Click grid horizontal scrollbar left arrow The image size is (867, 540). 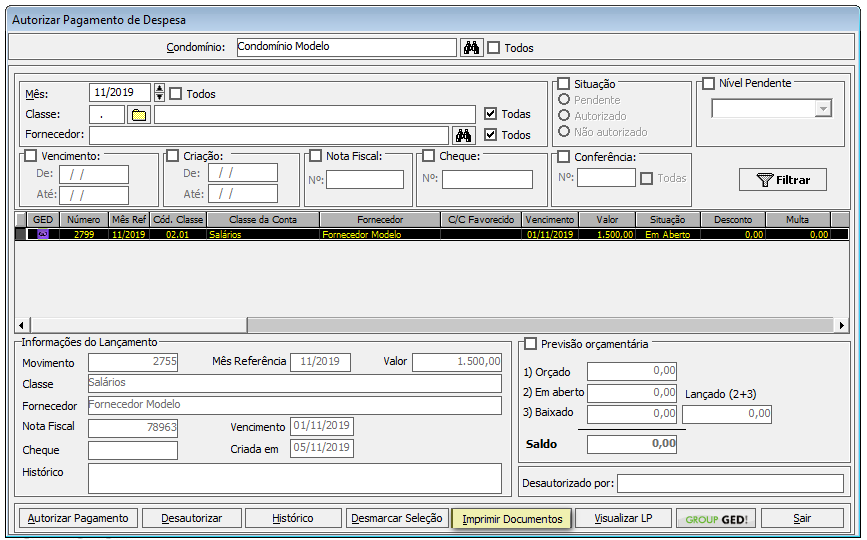[x=22, y=325]
